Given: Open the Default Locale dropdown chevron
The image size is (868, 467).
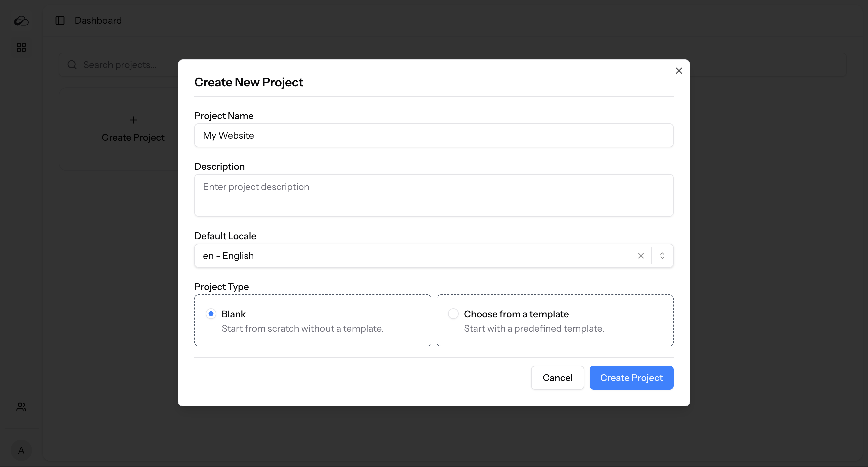Looking at the screenshot, I should pyautogui.click(x=662, y=256).
